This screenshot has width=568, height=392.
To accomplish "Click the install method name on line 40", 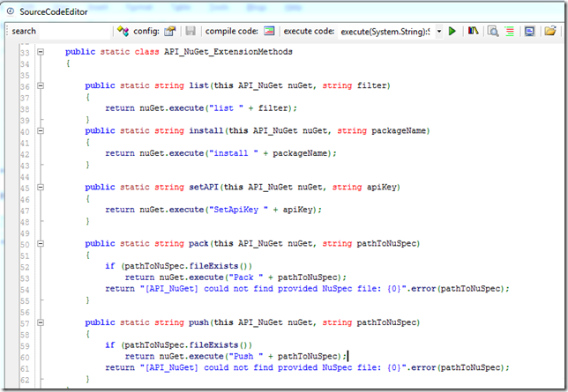I will point(206,130).
